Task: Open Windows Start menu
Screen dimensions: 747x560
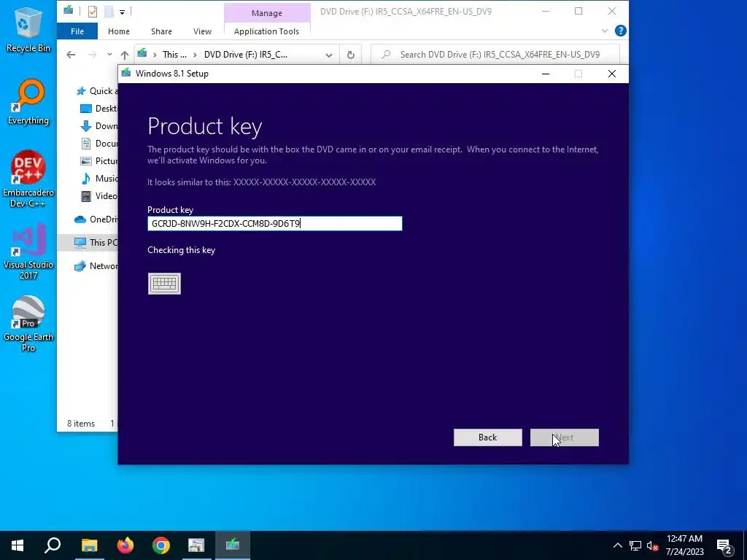Action: point(18,545)
